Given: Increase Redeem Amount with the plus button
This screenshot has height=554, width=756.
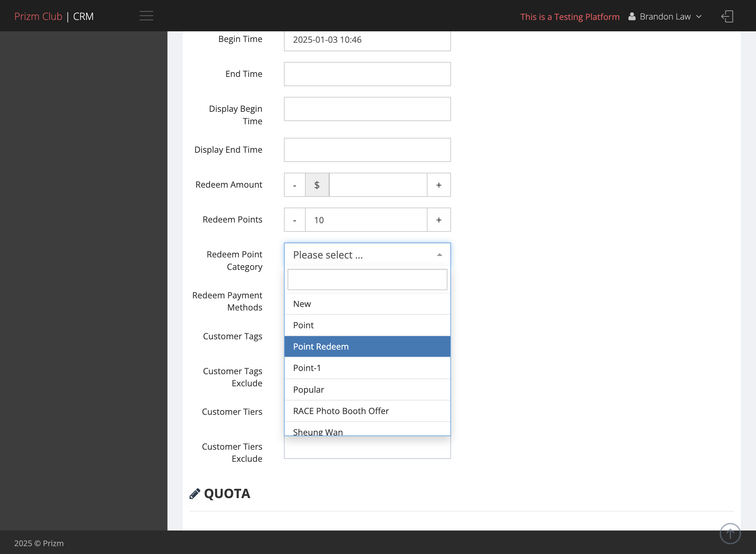Looking at the screenshot, I should [439, 185].
